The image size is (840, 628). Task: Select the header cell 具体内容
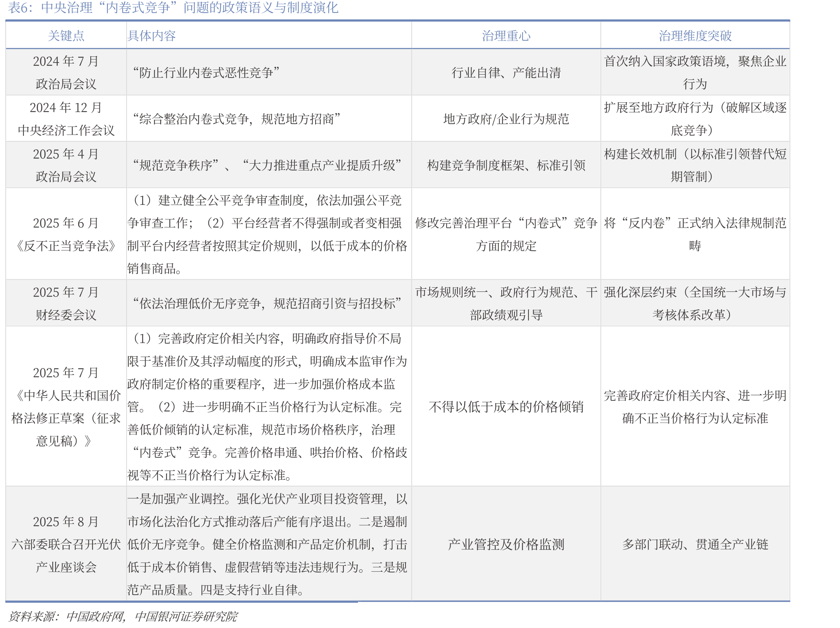[x=269, y=36]
